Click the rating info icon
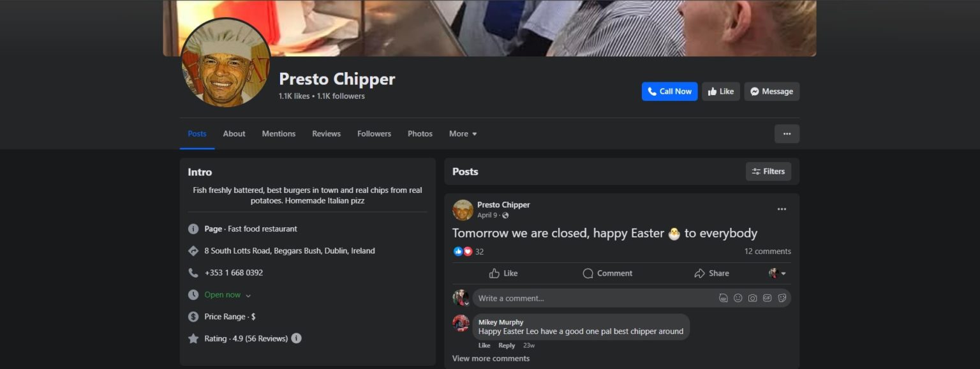This screenshot has width=980, height=369. 296,338
